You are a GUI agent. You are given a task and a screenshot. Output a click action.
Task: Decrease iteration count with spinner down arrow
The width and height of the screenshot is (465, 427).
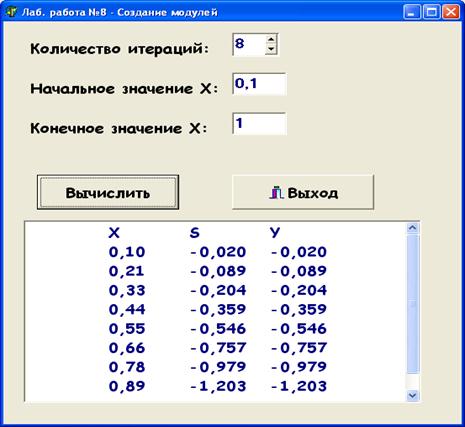(271, 49)
